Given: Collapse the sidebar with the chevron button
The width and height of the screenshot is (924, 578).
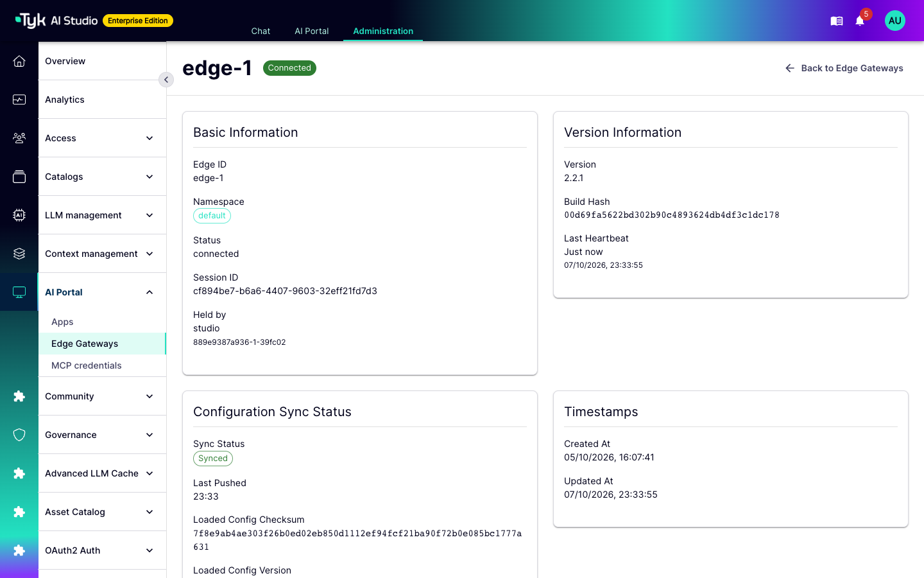Looking at the screenshot, I should 166,80.
